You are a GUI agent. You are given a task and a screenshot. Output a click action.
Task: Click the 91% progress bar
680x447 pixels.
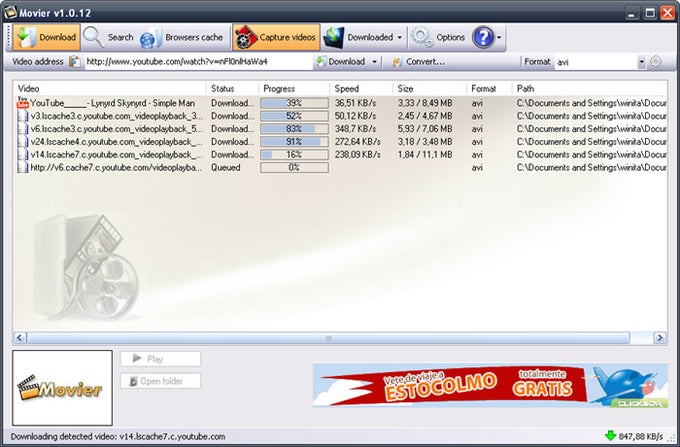[294, 142]
